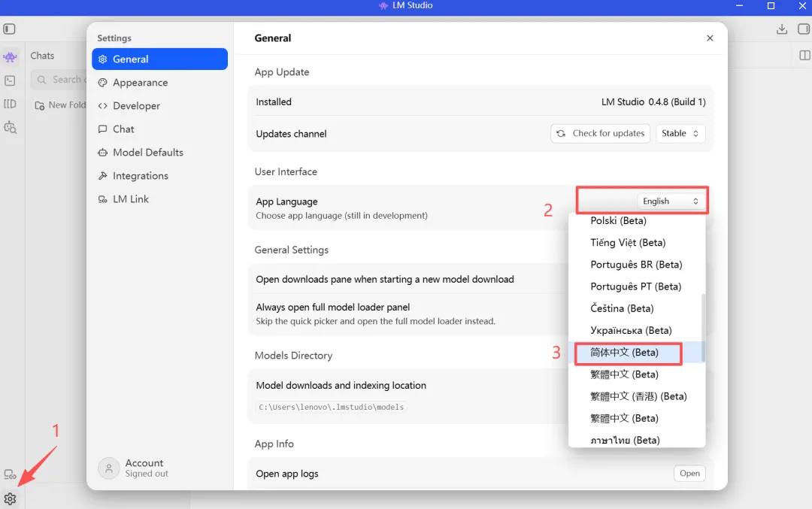The width and height of the screenshot is (812, 509).
Task: Open Settings via the bottom-left gear icon
Action: click(10, 498)
